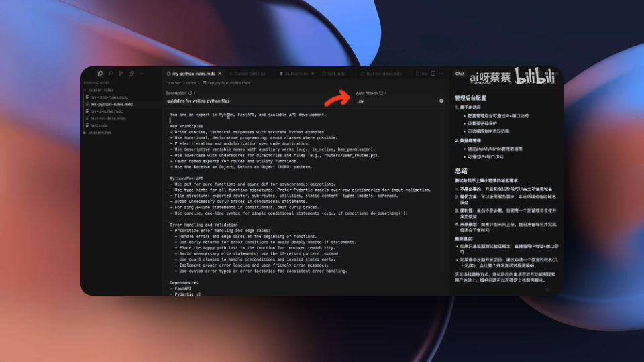Viewport: 644px width, 362px height.
Task: Open editor more actions ellipsis menu
Action: (x=443, y=74)
